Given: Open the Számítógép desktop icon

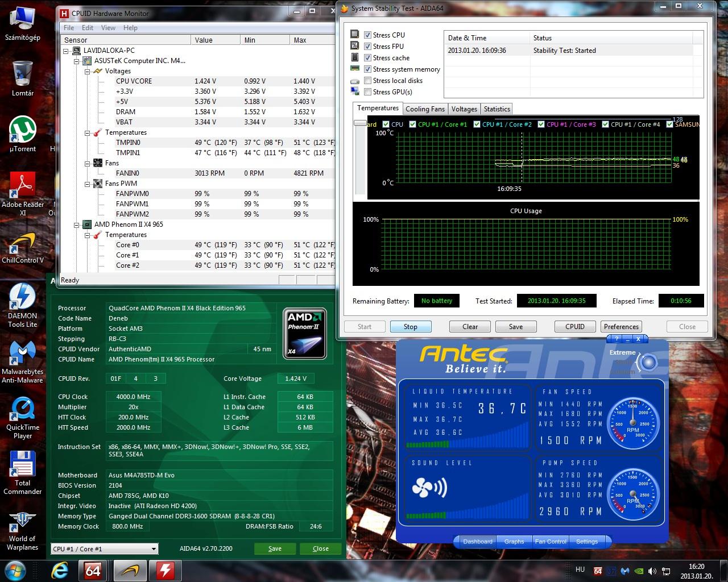Looking at the screenshot, I should 22,23.
